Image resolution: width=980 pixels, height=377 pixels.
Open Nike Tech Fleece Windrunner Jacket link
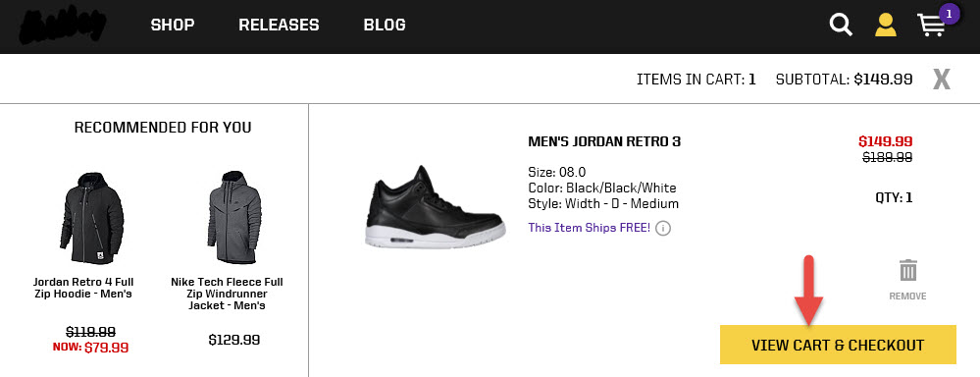tap(227, 294)
